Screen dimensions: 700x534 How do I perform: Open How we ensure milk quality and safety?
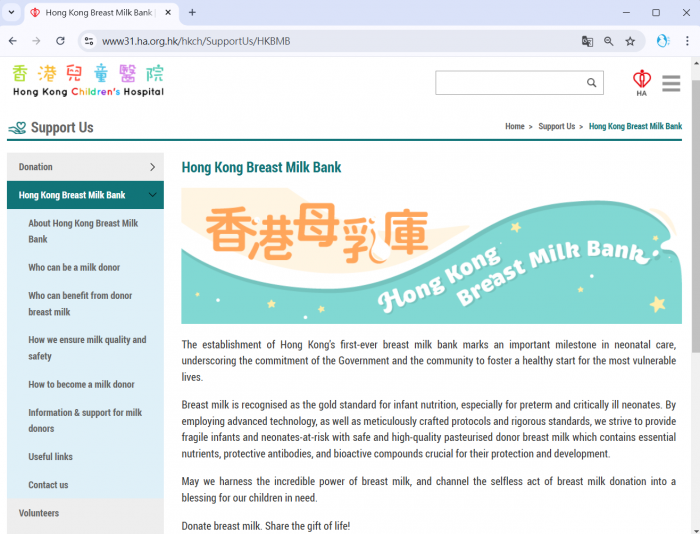tap(87, 348)
